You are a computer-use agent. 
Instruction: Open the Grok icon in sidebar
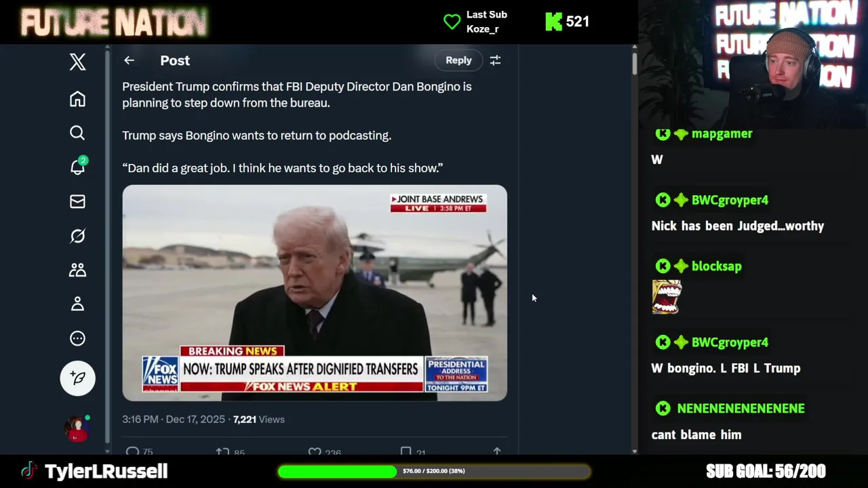(77, 236)
